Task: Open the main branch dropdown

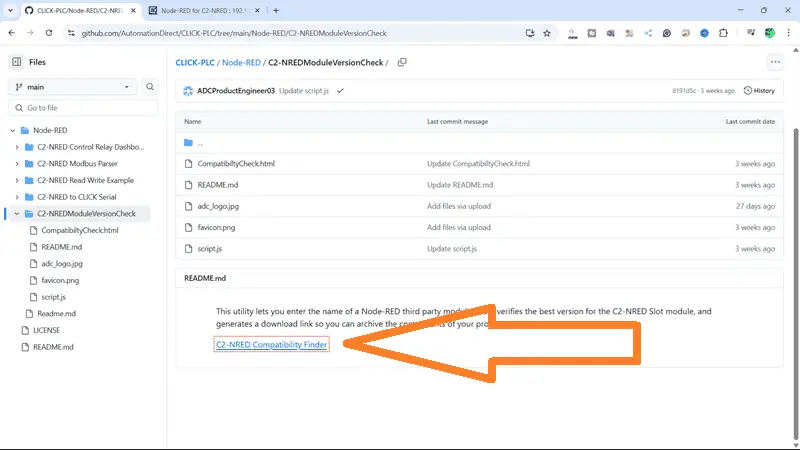Action: (x=73, y=87)
